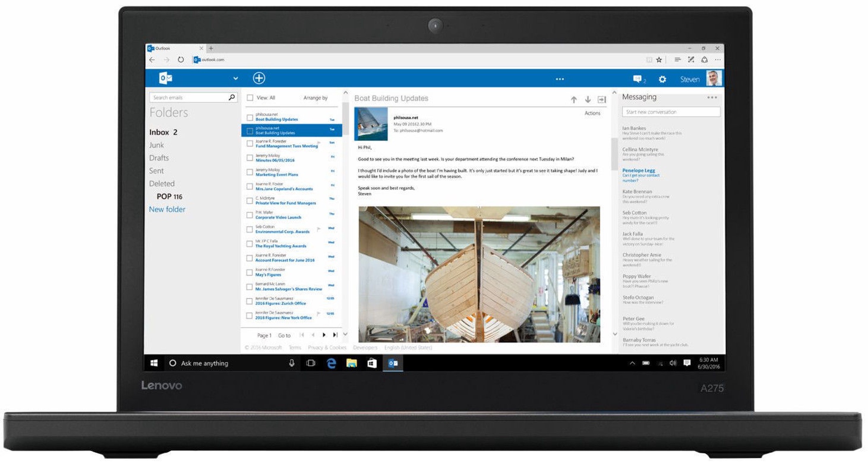Click the New folder link
This screenshot has width=868, height=467.
[x=167, y=210]
